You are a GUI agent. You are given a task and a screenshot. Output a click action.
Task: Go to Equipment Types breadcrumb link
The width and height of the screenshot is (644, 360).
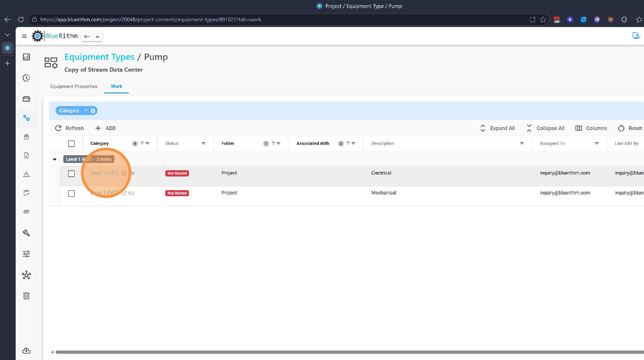tap(100, 57)
